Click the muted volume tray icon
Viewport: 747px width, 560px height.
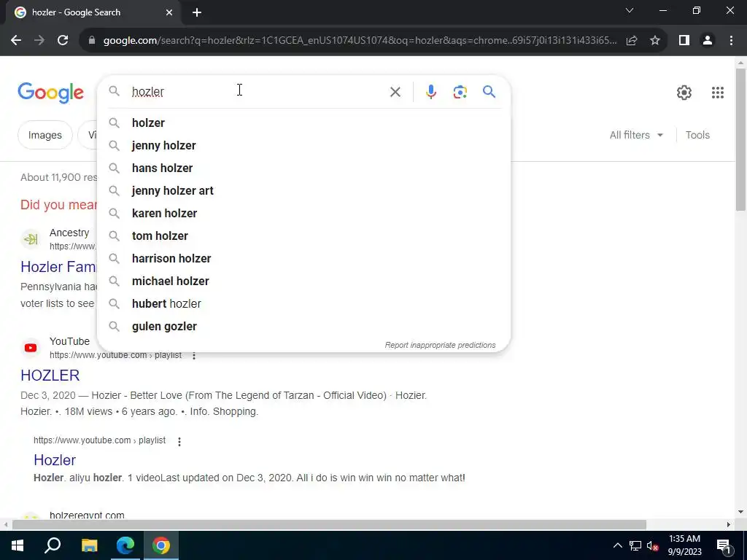(x=652, y=545)
